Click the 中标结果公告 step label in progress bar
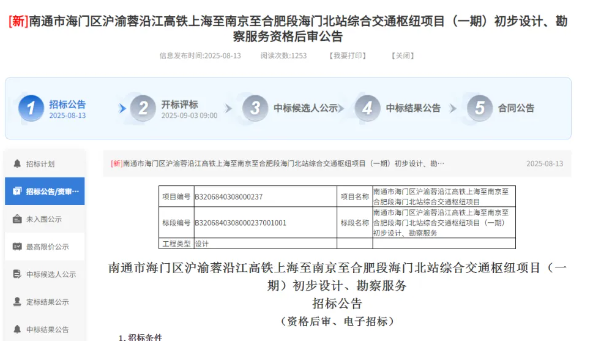 413,108
